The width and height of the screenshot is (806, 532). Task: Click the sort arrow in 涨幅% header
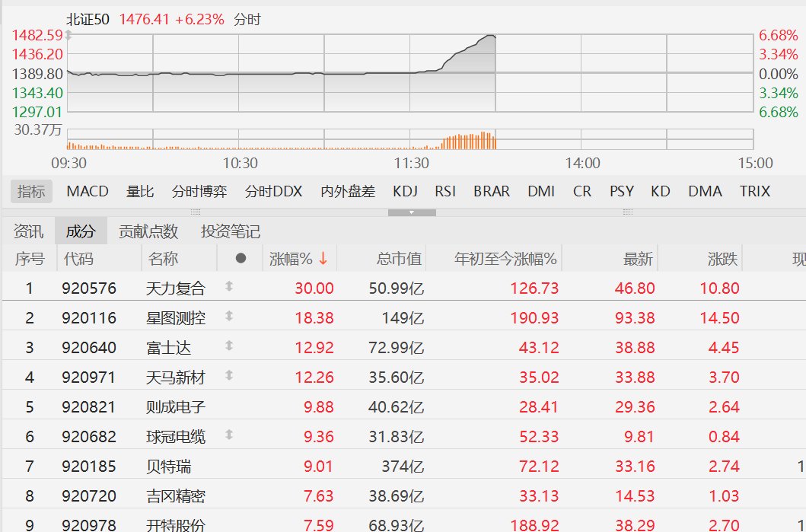[x=323, y=259]
